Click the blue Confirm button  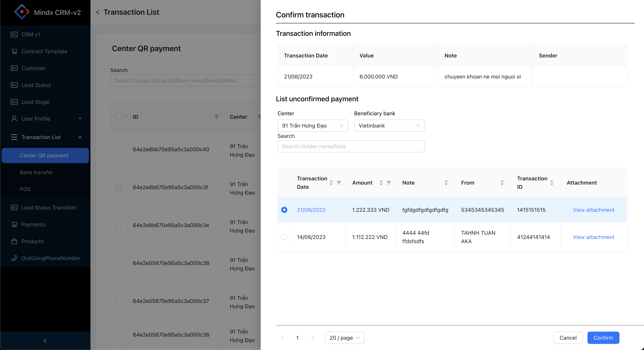603,338
